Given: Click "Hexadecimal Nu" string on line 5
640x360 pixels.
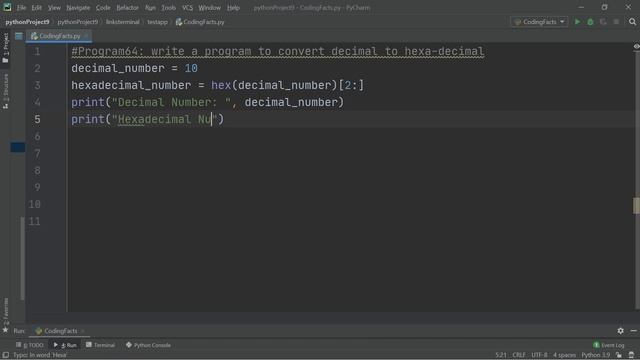Looking at the screenshot, I should tap(164, 119).
